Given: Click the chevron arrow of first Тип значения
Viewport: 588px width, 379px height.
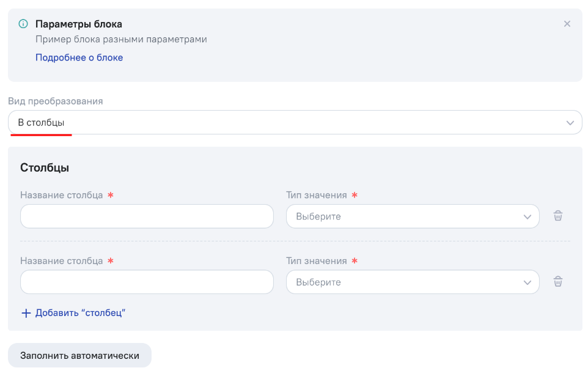Looking at the screenshot, I should click(527, 216).
